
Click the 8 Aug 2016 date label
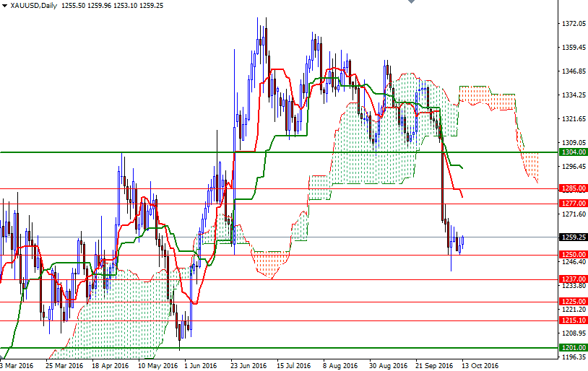340,365
